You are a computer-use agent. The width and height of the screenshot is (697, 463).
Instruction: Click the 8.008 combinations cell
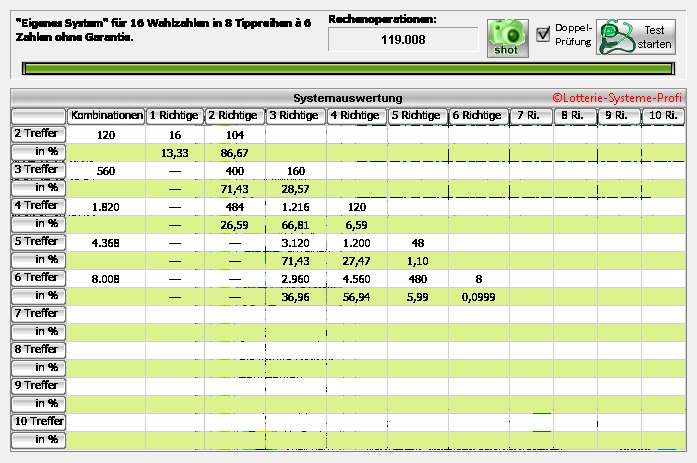pos(105,278)
